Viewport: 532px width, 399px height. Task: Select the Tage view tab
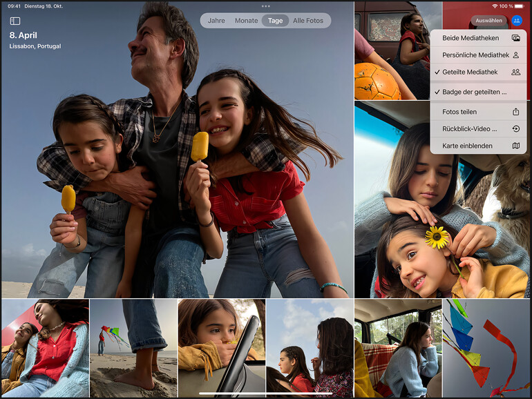pos(275,21)
